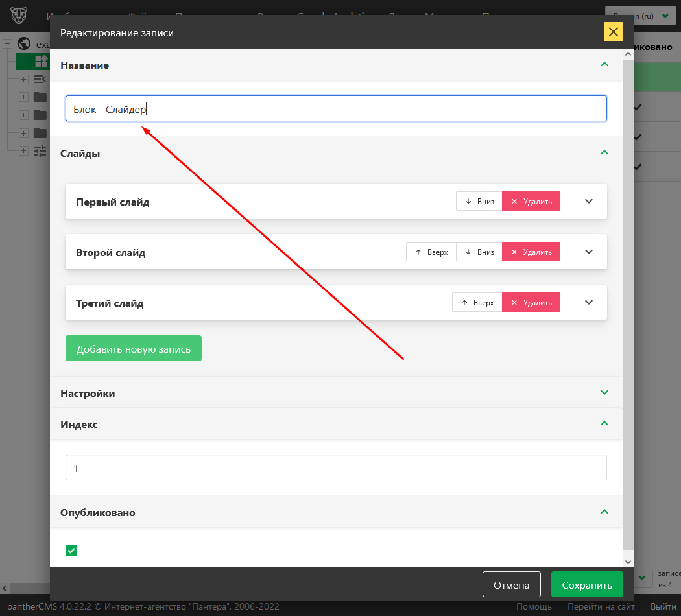Click the Индекс input field

(336, 468)
